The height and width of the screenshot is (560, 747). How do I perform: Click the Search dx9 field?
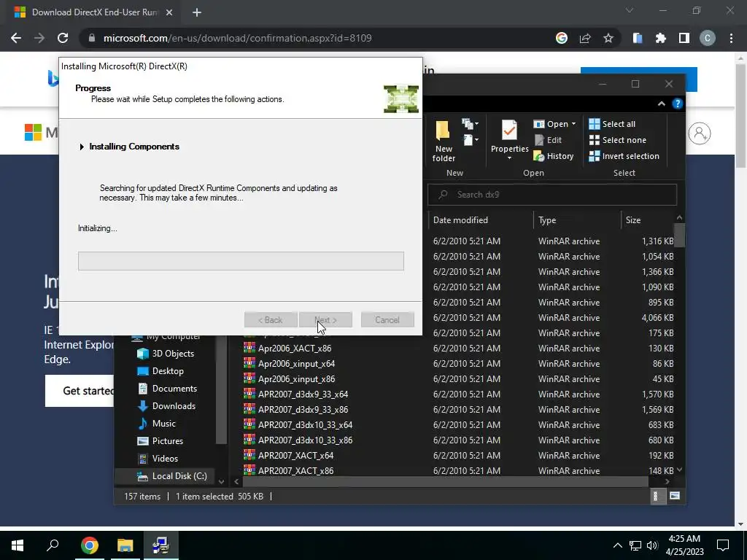point(552,194)
